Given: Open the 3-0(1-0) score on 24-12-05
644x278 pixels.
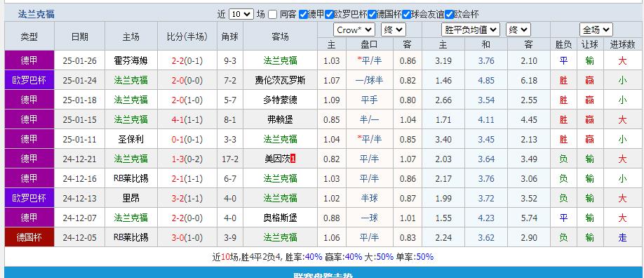Looking at the screenshot, I should pos(187,237).
